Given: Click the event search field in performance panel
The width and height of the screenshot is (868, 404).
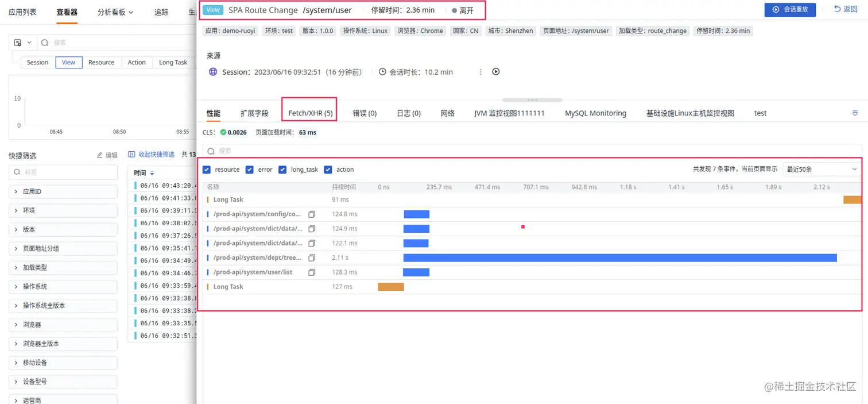Looking at the screenshot, I should coord(532,151).
